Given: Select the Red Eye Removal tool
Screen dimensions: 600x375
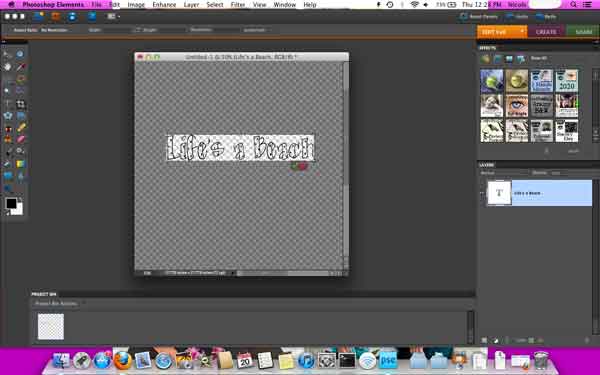Looking at the screenshot, I should tap(8, 128).
